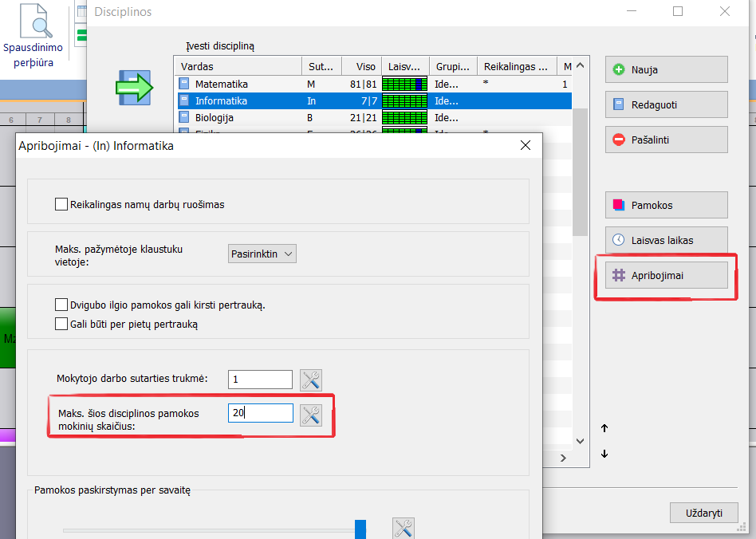
Task: Open Laisvas laikas settings
Action: click(x=667, y=240)
